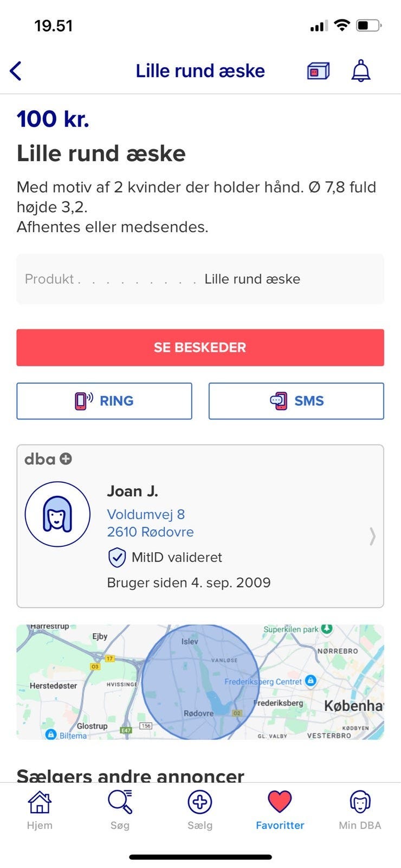This screenshot has width=401, height=868.
Task: Open the Min DBA tab
Action: tap(360, 810)
